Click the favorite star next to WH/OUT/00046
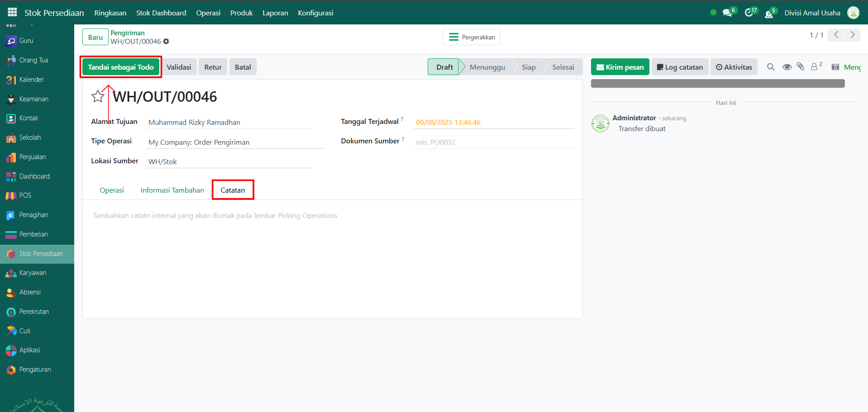Viewport: 868px width, 412px height. coord(98,96)
